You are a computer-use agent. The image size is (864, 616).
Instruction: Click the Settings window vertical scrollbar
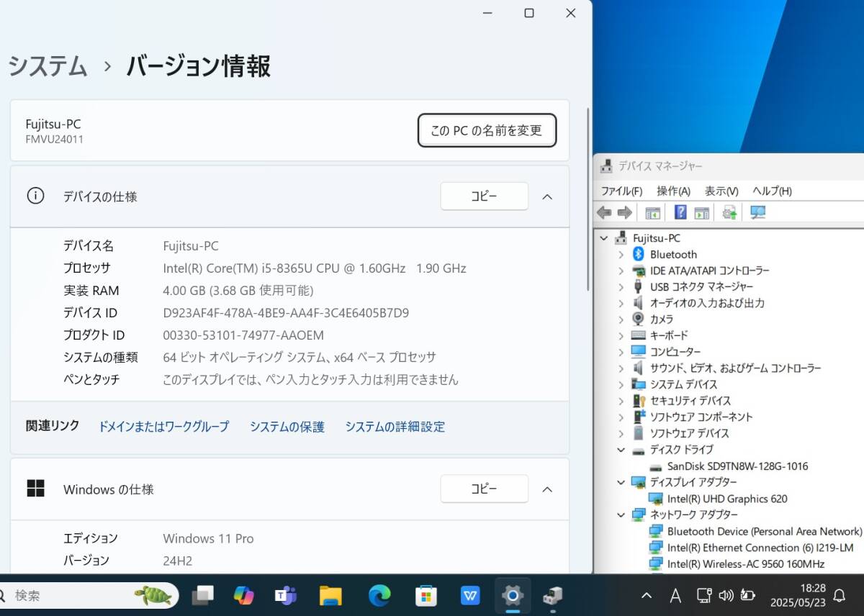(x=588, y=199)
